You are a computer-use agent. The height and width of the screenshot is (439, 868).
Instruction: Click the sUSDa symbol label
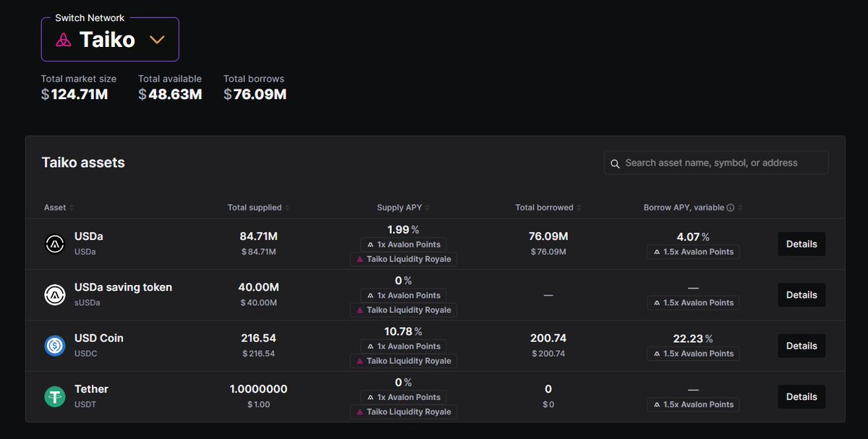point(87,302)
